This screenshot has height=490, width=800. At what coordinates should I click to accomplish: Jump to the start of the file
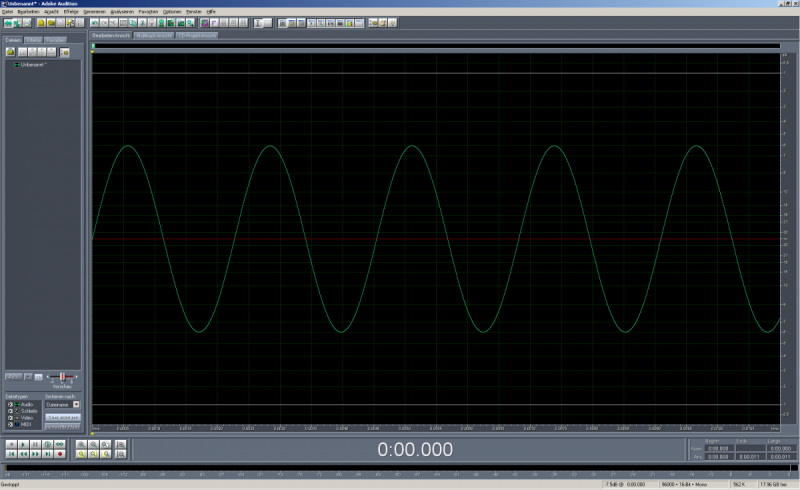pyautogui.click(x=10, y=454)
